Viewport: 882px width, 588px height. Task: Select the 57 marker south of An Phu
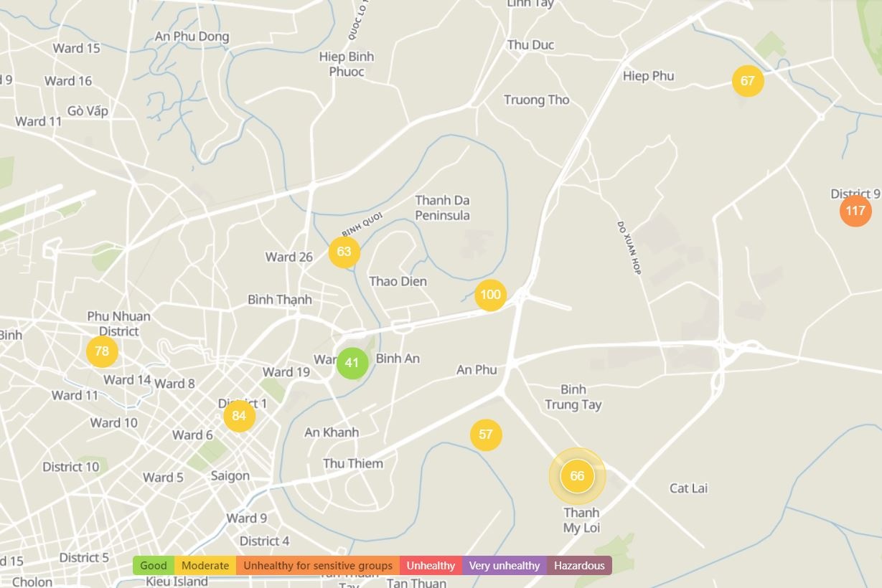click(486, 435)
